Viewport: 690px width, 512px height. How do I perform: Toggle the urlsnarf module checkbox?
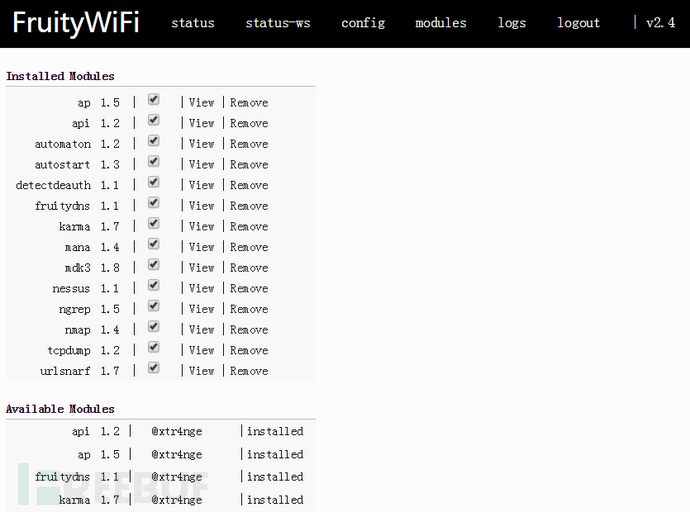153,368
